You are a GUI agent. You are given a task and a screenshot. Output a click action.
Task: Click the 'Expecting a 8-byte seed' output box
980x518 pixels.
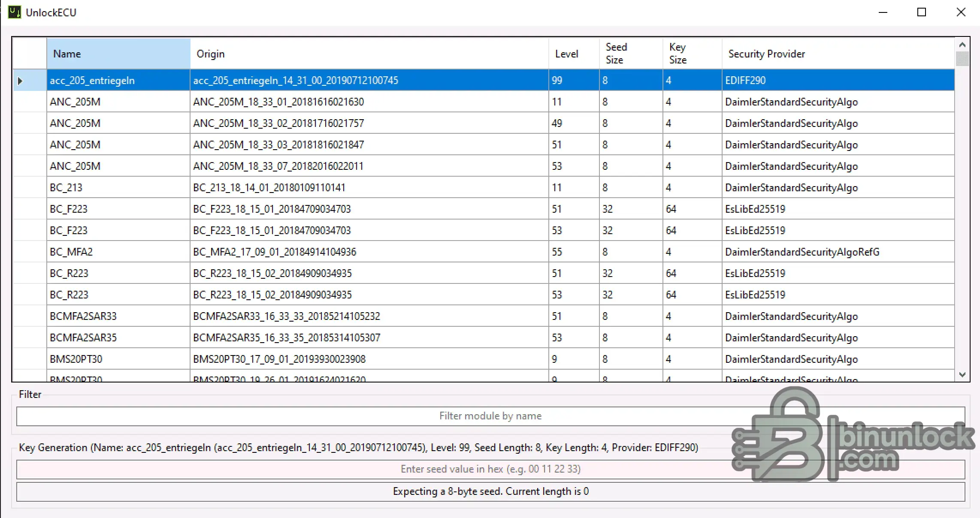point(490,491)
